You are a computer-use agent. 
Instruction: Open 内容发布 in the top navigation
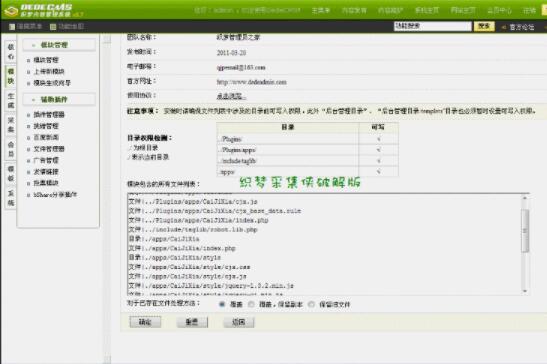354,10
